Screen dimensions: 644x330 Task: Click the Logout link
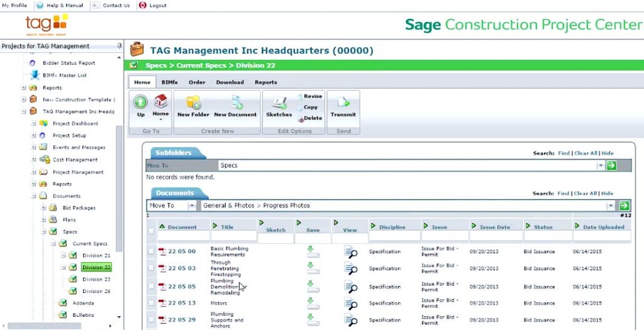157,5
